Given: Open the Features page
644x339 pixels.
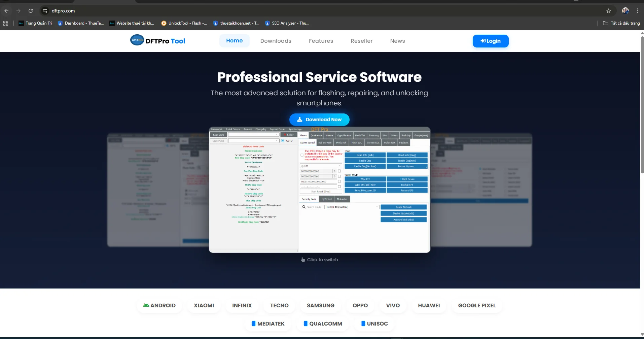Looking at the screenshot, I should (x=321, y=41).
